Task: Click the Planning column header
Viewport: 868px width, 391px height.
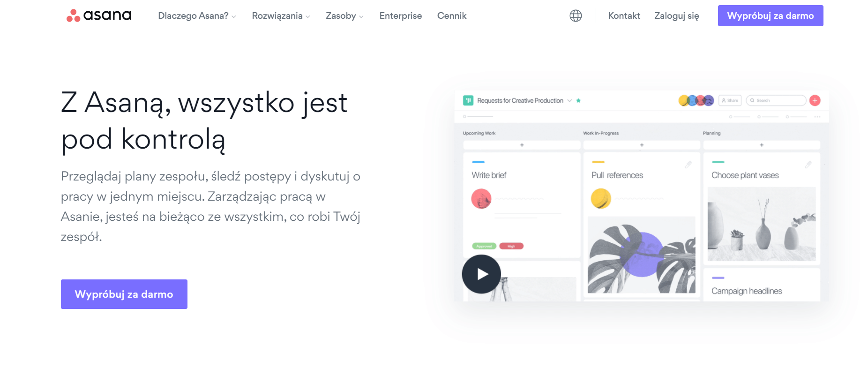Action: (711, 133)
